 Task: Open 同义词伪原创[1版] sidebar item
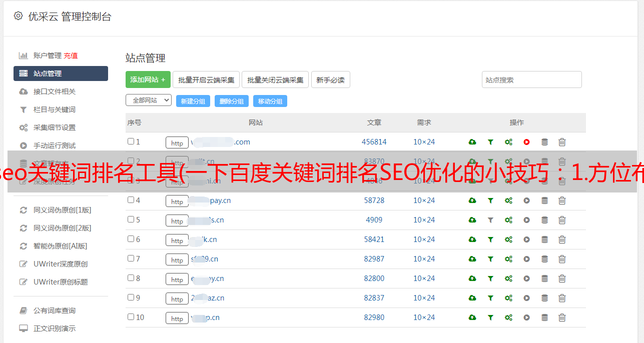(x=63, y=210)
